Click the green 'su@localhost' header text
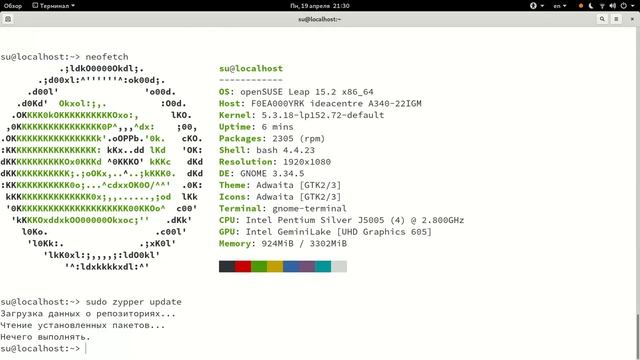This screenshot has width=640, height=360. pos(251,69)
